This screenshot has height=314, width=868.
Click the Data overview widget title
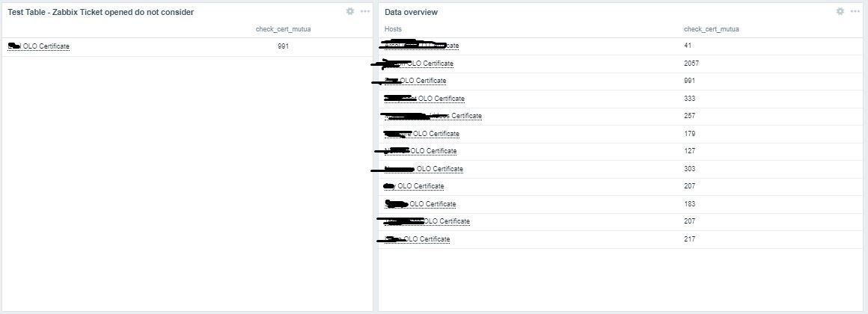click(x=411, y=12)
